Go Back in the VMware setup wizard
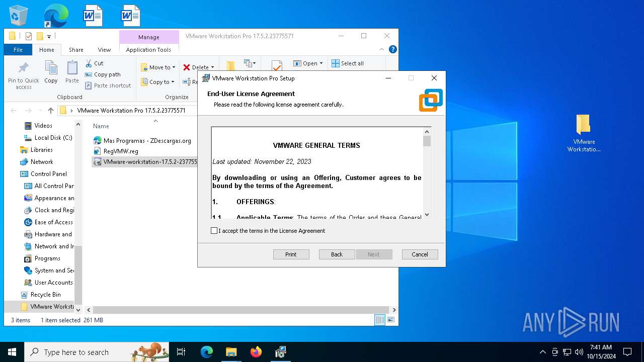 pos(337,254)
